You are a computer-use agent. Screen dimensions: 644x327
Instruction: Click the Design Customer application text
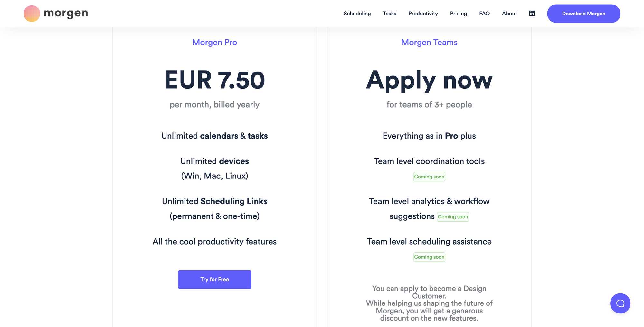pos(429,303)
